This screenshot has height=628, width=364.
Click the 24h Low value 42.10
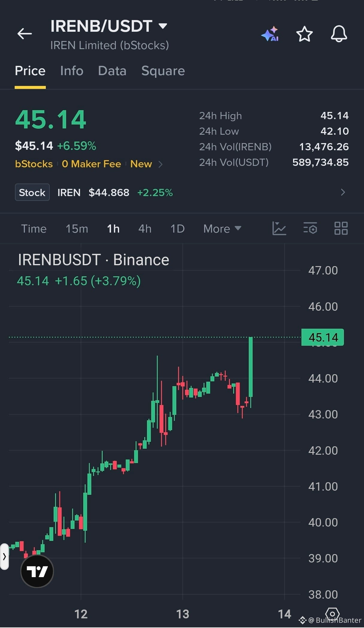335,131
